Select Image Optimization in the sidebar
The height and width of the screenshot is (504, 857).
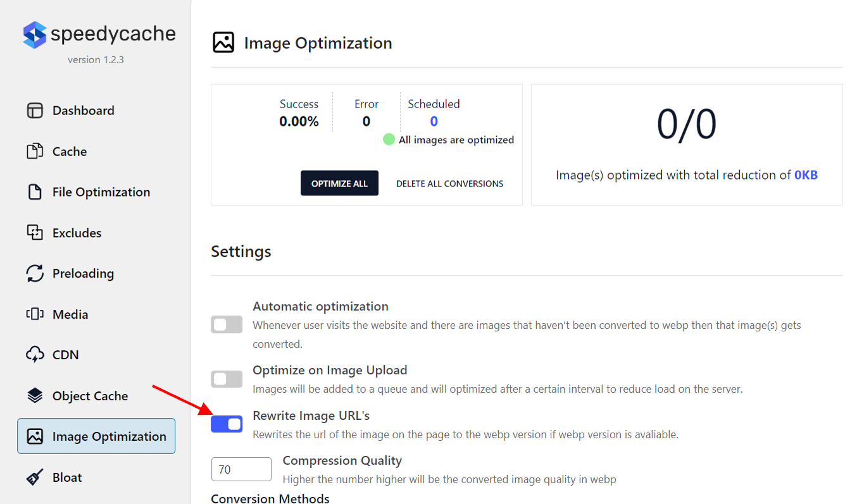point(96,436)
